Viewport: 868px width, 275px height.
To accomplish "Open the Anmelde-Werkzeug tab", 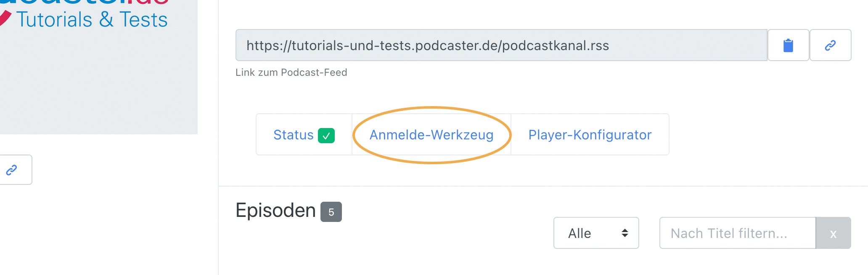I will (x=431, y=135).
